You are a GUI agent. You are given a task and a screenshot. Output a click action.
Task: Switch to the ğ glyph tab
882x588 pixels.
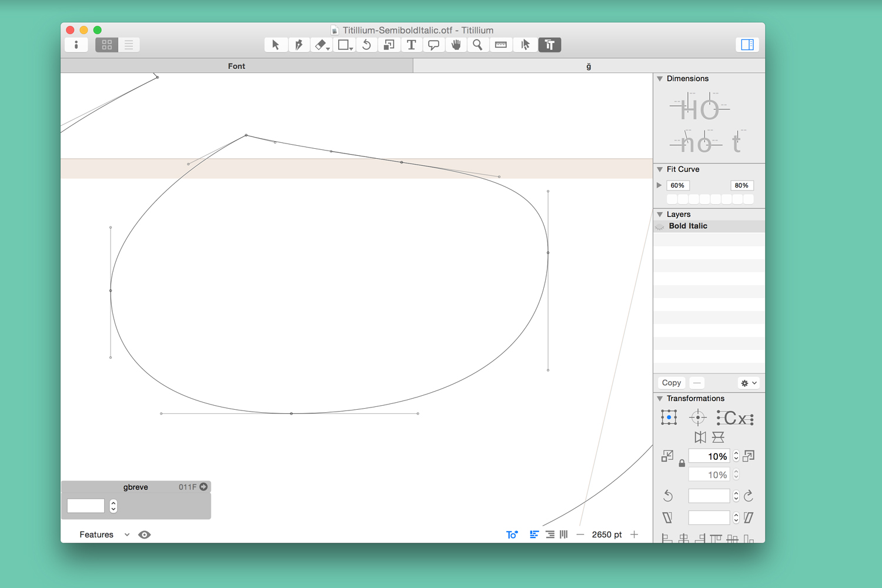[588, 66]
